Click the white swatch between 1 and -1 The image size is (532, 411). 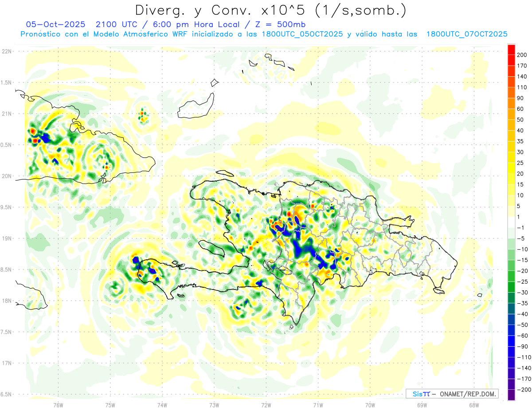512,223
